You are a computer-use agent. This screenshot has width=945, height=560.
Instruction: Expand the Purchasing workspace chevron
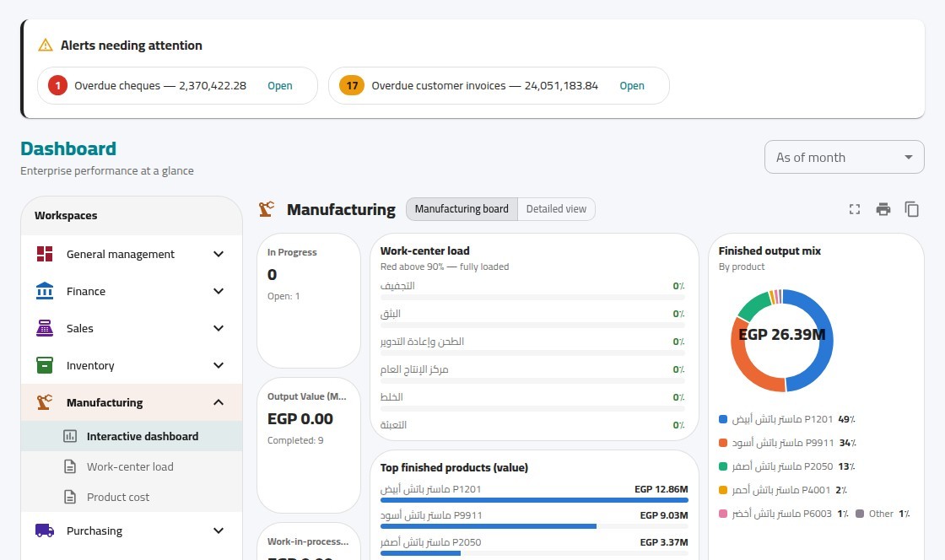219,530
